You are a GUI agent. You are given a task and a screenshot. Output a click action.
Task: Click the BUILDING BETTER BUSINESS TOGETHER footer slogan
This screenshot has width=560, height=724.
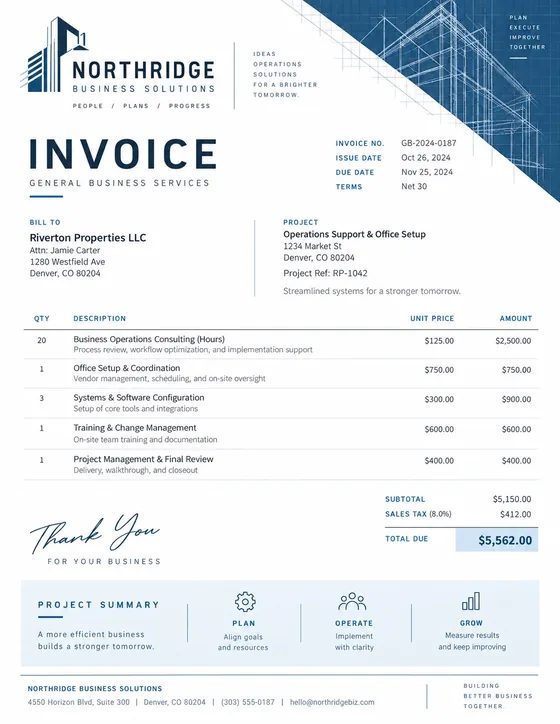[498, 696]
